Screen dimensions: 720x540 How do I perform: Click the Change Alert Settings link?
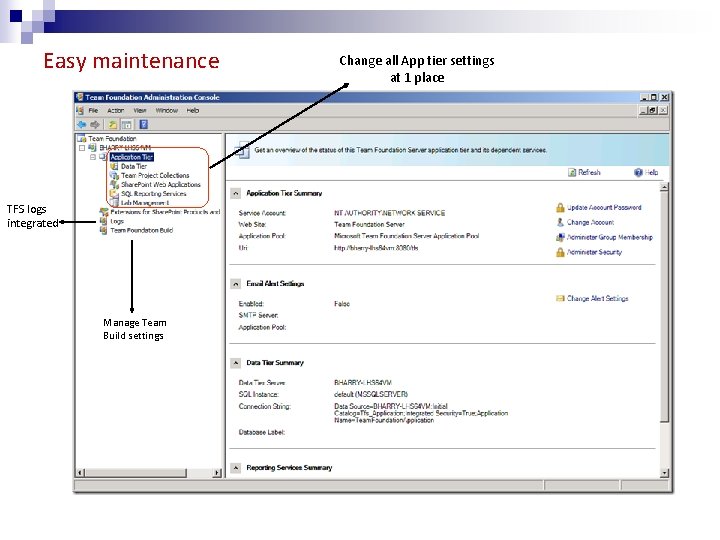pos(597,298)
